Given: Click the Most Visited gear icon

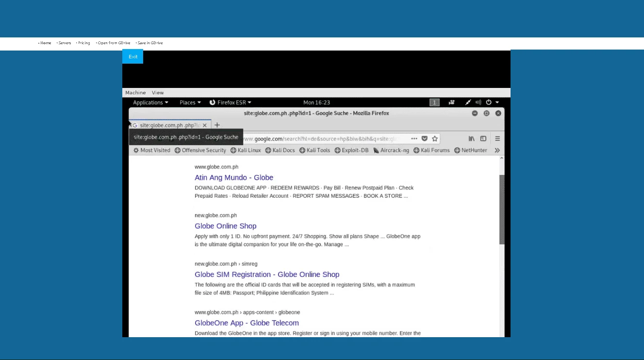Looking at the screenshot, I should pos(136,151).
